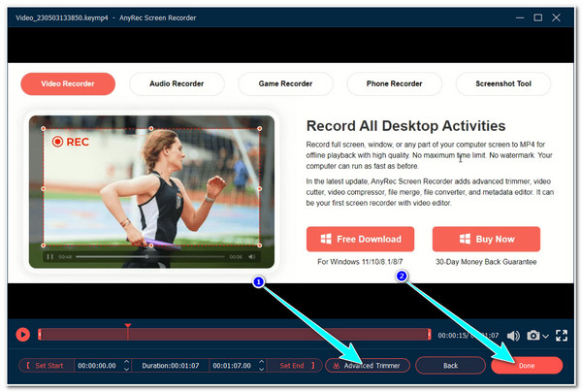Click the red timeline trim bar
This screenshot has height=392, width=582.
(234, 335)
